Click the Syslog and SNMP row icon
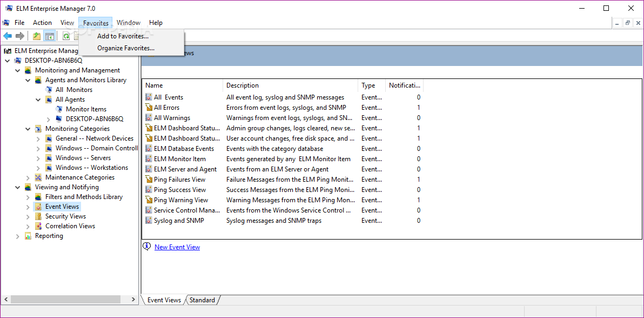This screenshot has height=318, width=644. pyautogui.click(x=149, y=221)
